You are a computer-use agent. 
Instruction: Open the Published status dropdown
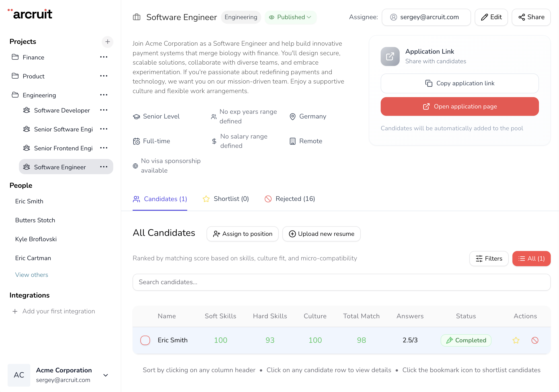[x=290, y=17]
